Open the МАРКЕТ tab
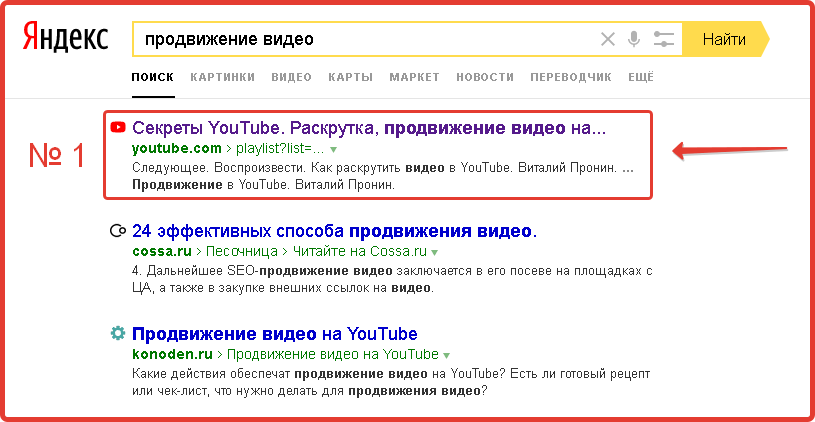The width and height of the screenshot is (815, 422). tap(415, 77)
